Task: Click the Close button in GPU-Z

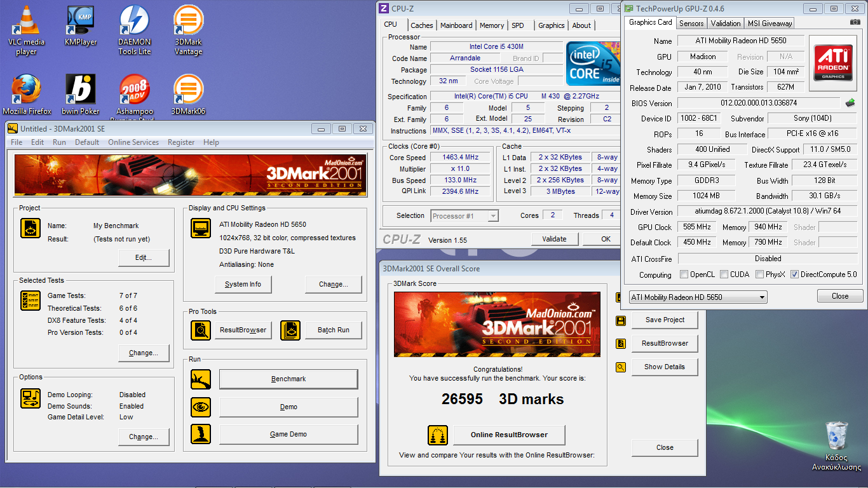Action: click(x=840, y=296)
